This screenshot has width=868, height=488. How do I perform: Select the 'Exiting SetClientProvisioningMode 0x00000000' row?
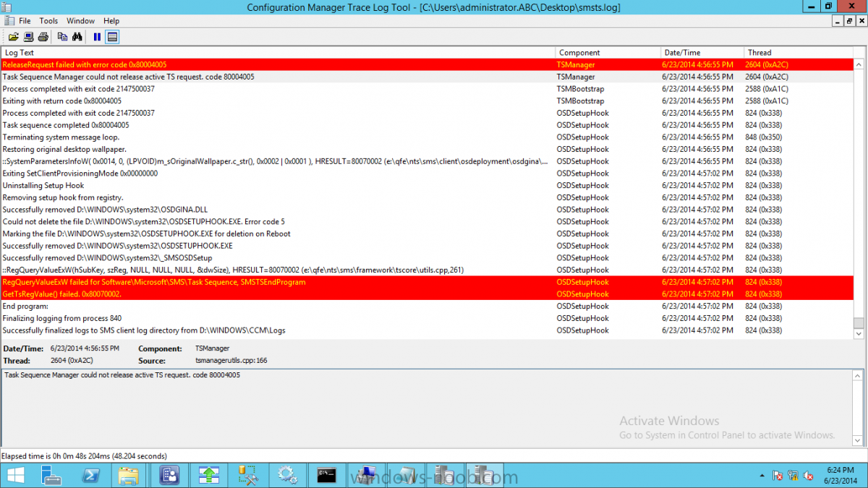click(x=427, y=174)
